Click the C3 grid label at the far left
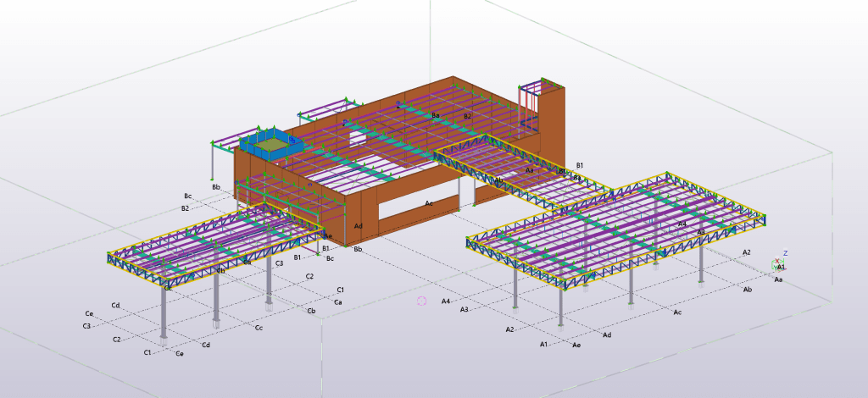Viewport: 868px width, 398px height. click(x=86, y=326)
